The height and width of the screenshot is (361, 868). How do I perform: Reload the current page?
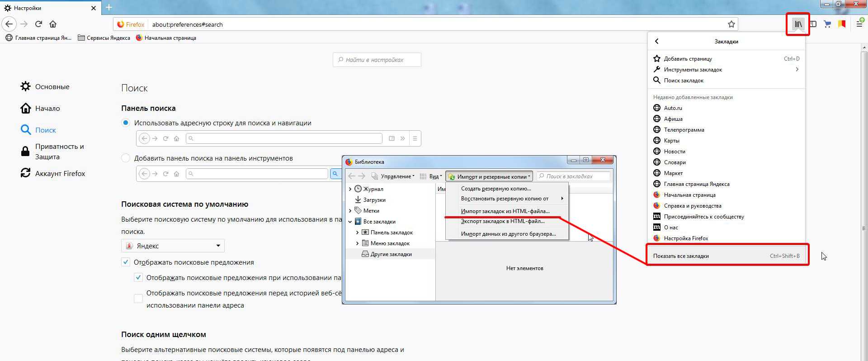(38, 24)
